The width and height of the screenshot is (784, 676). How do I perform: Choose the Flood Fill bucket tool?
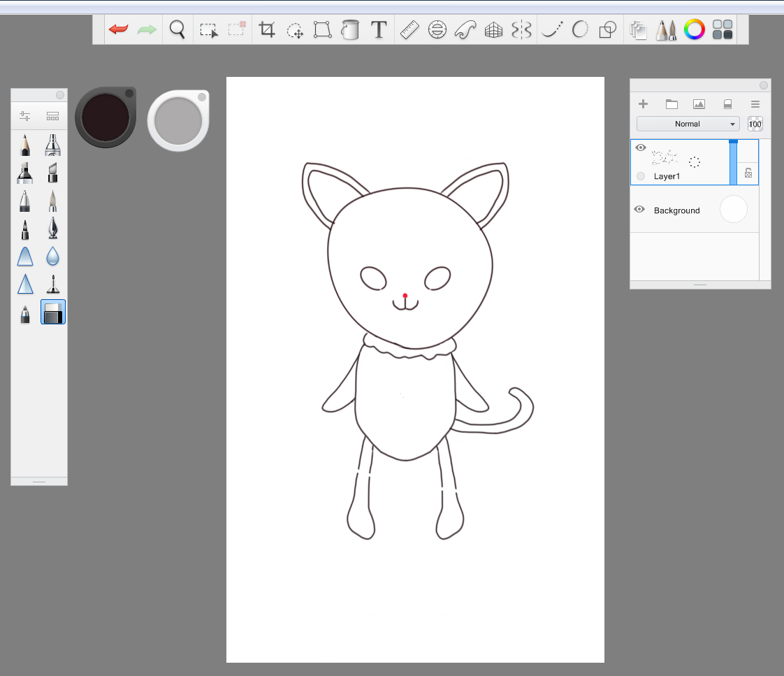[x=349, y=29]
